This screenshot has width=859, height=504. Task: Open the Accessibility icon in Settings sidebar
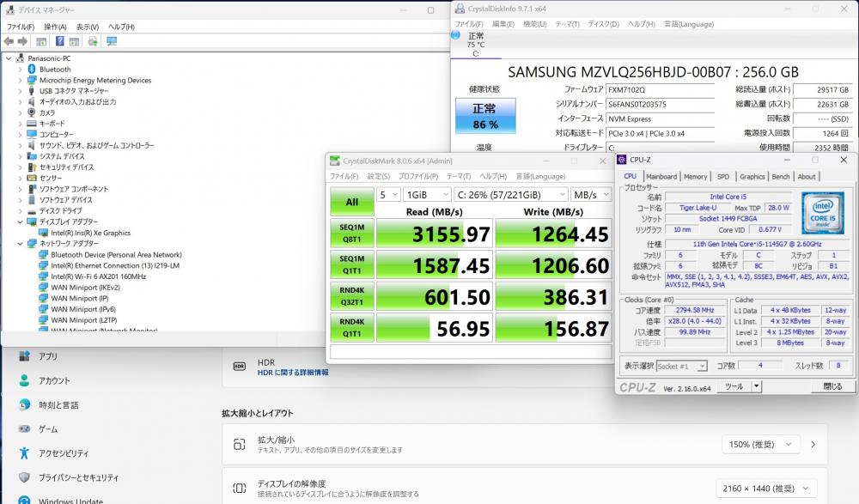tap(24, 452)
